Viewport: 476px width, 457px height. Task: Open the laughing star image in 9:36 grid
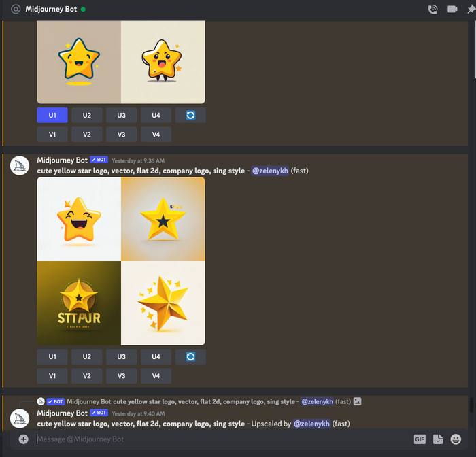[x=79, y=219]
